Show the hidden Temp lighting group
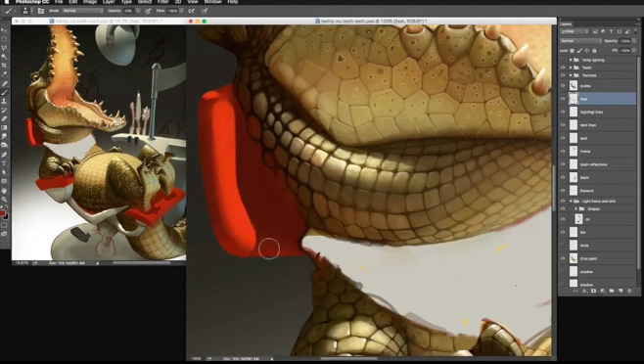This screenshot has height=364, width=644. [x=563, y=60]
